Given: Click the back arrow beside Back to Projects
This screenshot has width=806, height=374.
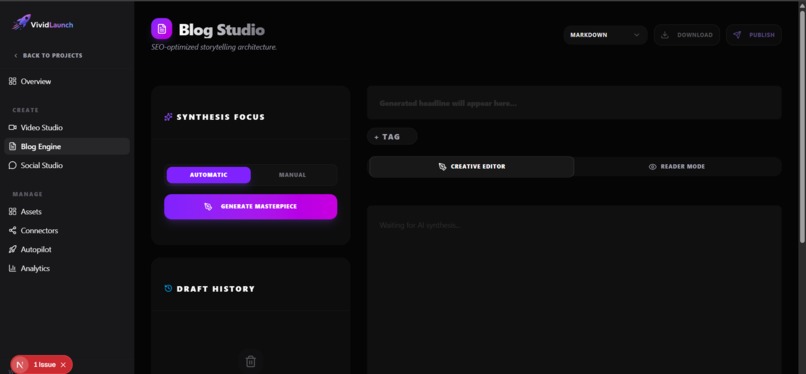Looking at the screenshot, I should [15, 55].
